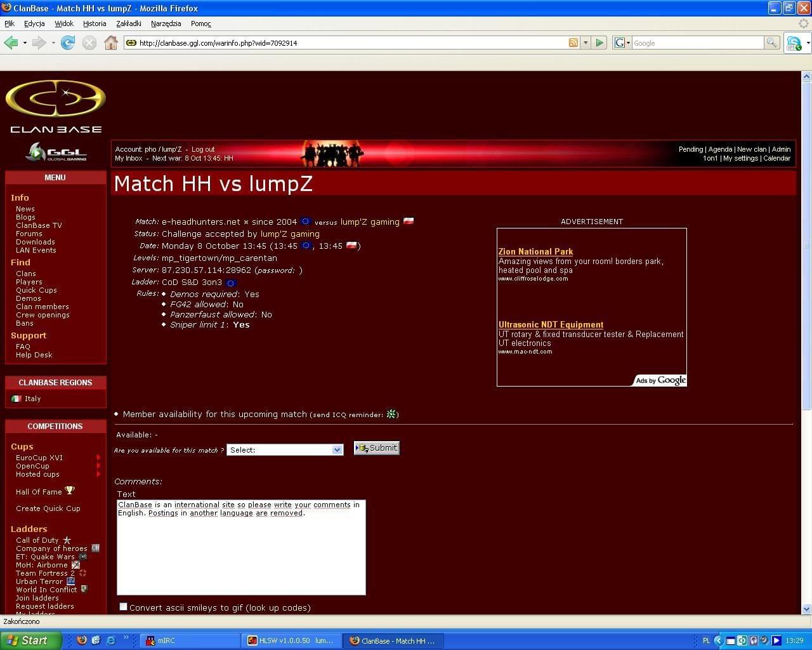This screenshot has height=650, width=812.
Task: Open the Zakładki menu
Action: click(128, 23)
